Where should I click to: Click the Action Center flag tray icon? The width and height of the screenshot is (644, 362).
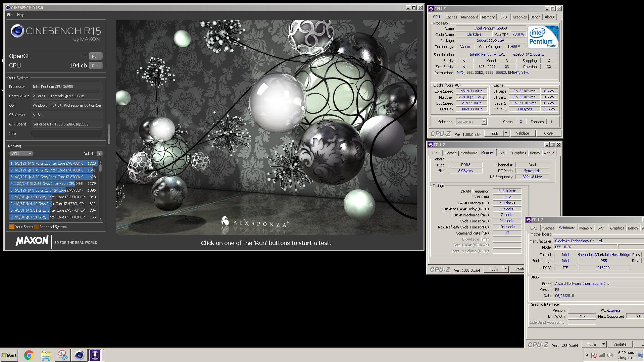coord(594,355)
